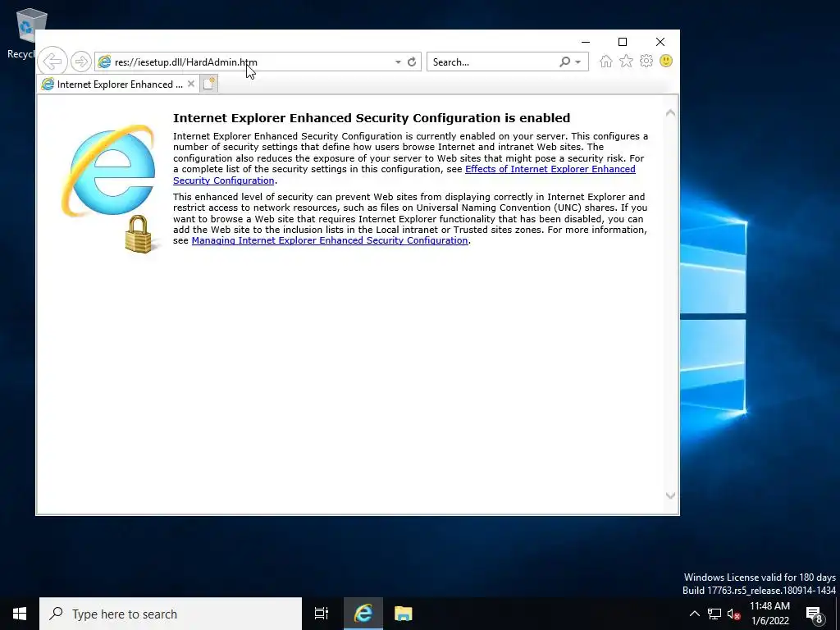The image size is (840, 630).
Task: Go to the Home page icon
Action: [606, 61]
